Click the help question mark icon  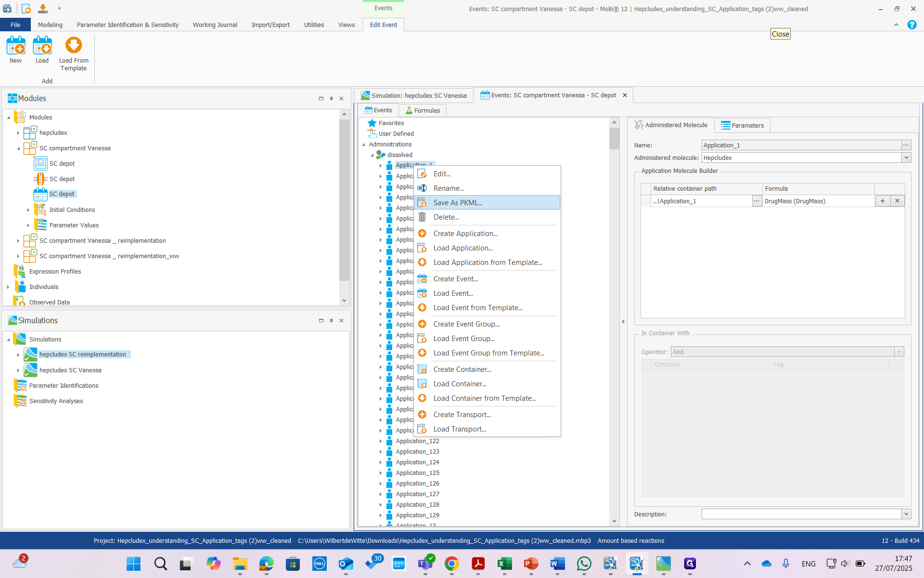click(x=912, y=25)
